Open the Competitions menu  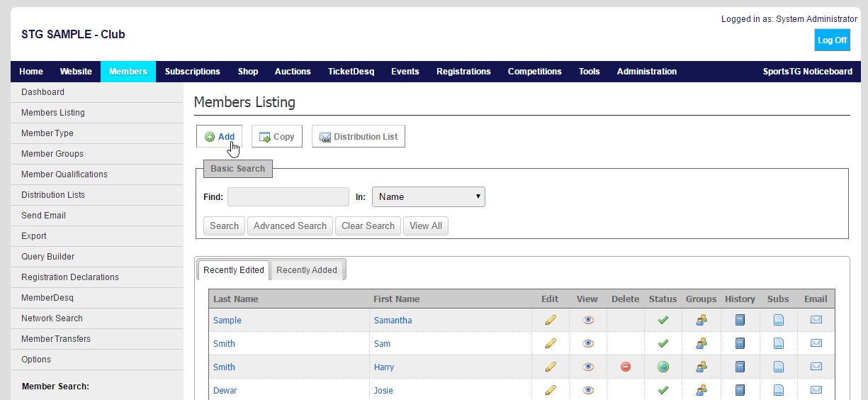(535, 72)
